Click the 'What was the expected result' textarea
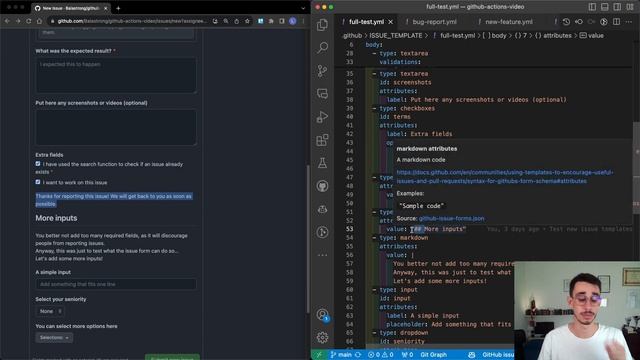This screenshot has width=640, height=360. click(x=116, y=75)
